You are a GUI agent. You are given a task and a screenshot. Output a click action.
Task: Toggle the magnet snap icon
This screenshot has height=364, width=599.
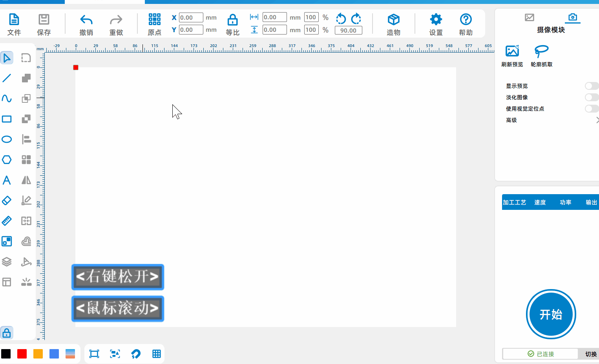pyautogui.click(x=136, y=354)
